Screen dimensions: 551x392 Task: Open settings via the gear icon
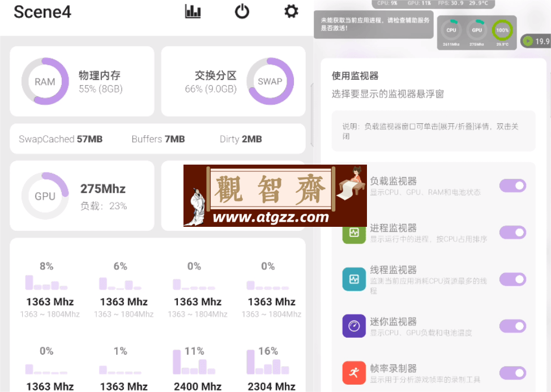pyautogui.click(x=291, y=11)
